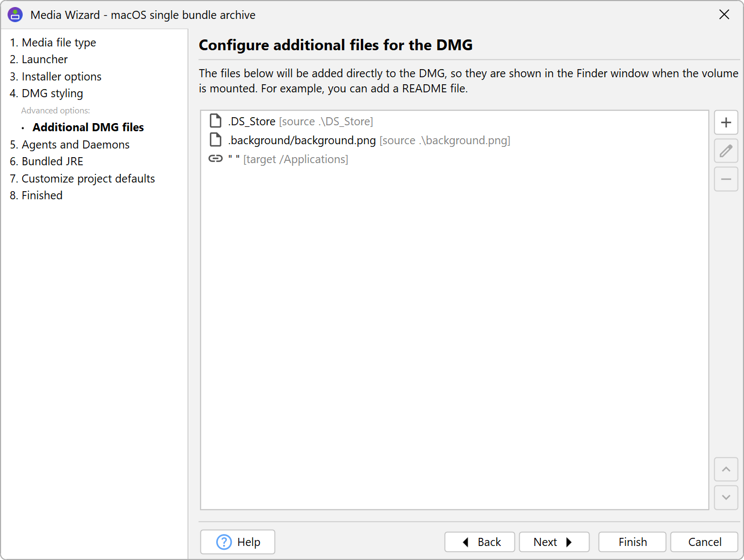Viewport: 744px width, 560px height.
Task: Navigate to Agents and Daemons step
Action: click(x=70, y=145)
